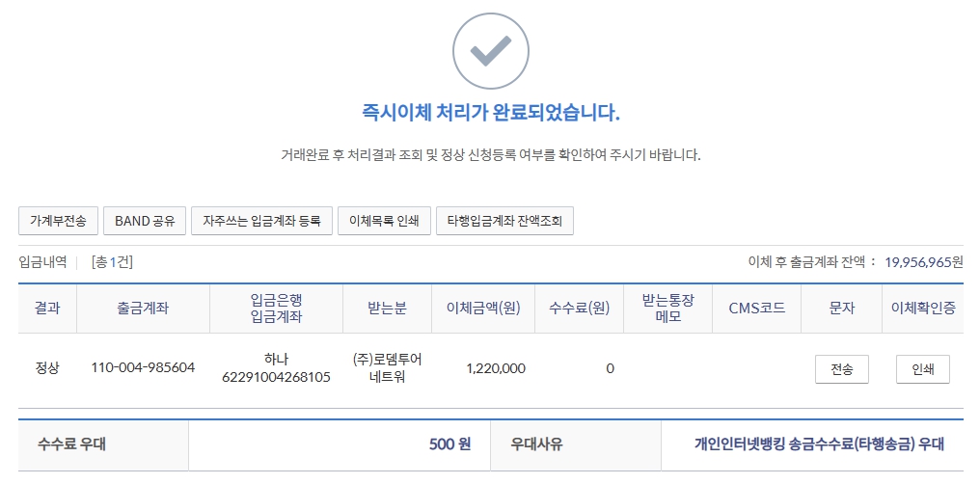Select the CMS코드 column header
This screenshot has width=980, height=484.
(756, 309)
